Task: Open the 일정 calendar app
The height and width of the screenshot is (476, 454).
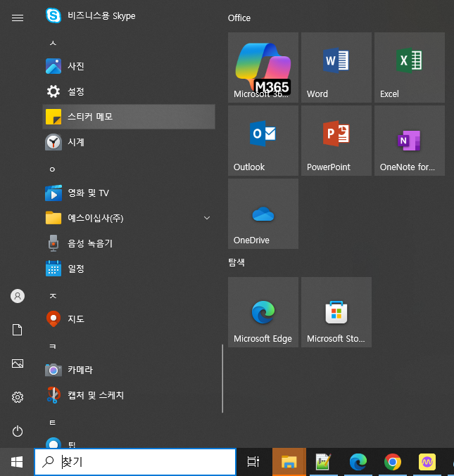Action: (129, 269)
